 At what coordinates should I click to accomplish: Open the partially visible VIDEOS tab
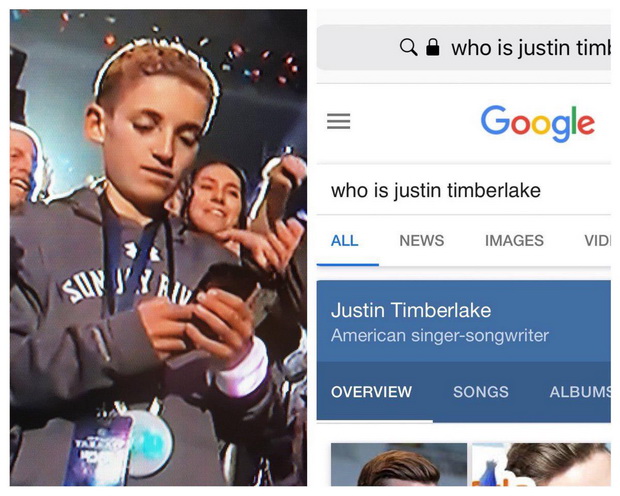tap(597, 240)
